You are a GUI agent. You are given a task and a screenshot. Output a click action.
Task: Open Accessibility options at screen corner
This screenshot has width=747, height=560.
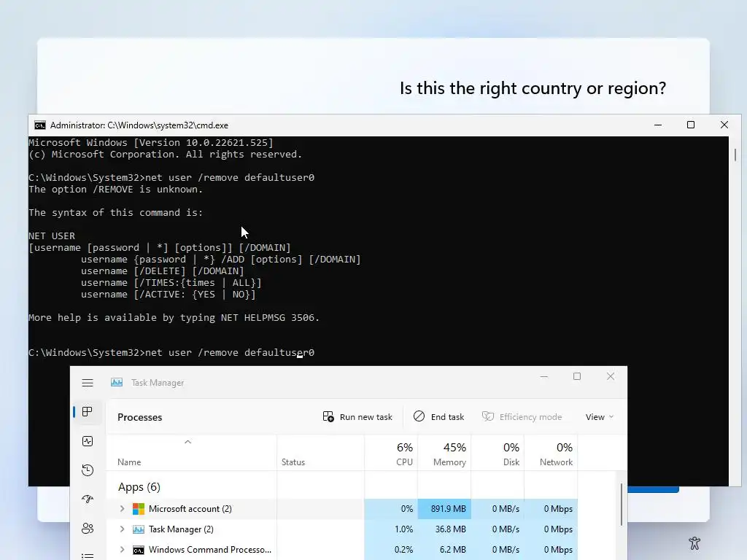(x=694, y=542)
